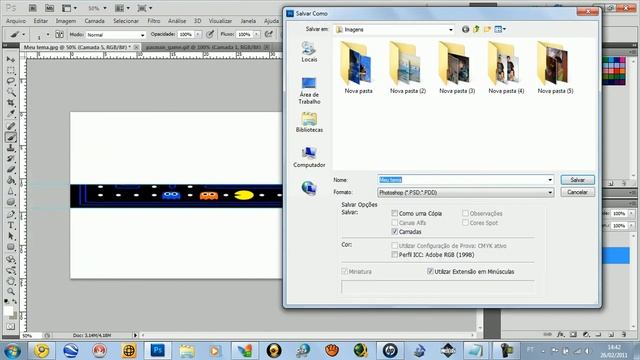
Task: Uncheck the Camadas checkbox
Action: pos(395,231)
